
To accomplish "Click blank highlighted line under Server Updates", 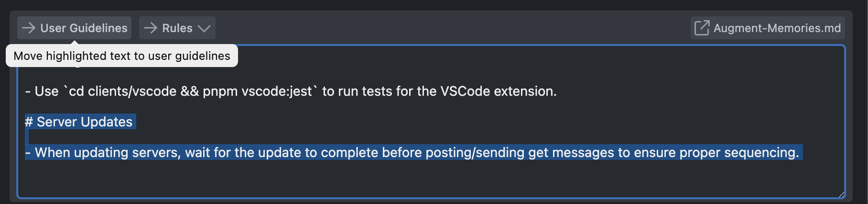I will [x=27, y=137].
